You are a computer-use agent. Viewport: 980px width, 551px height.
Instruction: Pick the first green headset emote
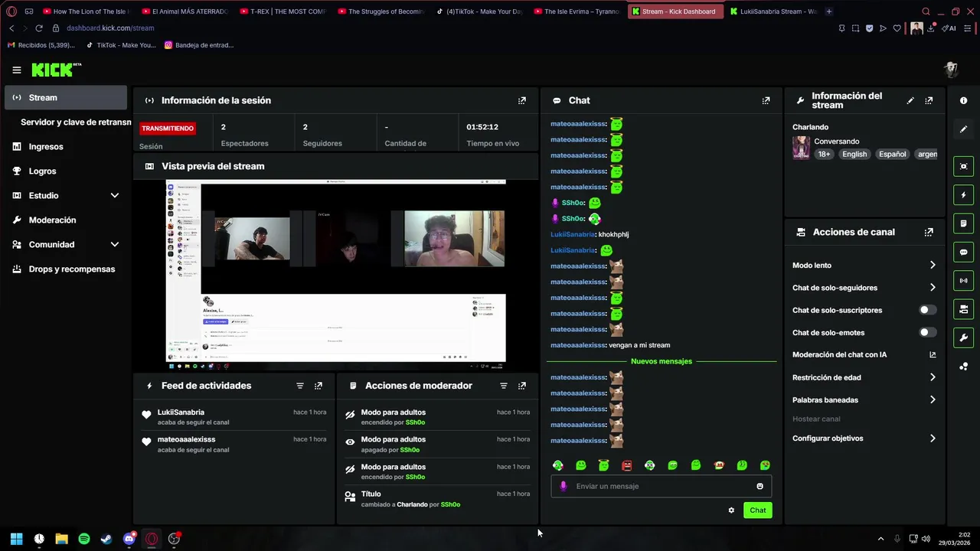click(557, 465)
